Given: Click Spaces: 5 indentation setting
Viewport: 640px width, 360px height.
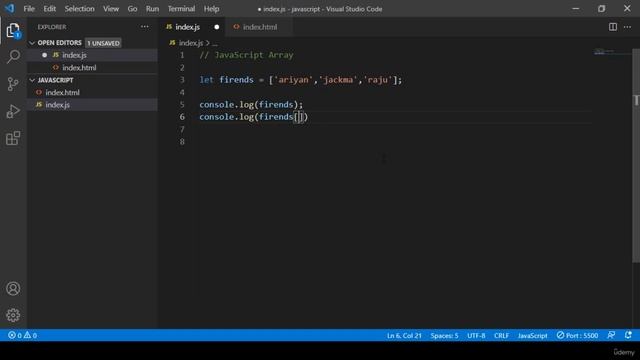Looking at the screenshot, I should click(444, 336).
